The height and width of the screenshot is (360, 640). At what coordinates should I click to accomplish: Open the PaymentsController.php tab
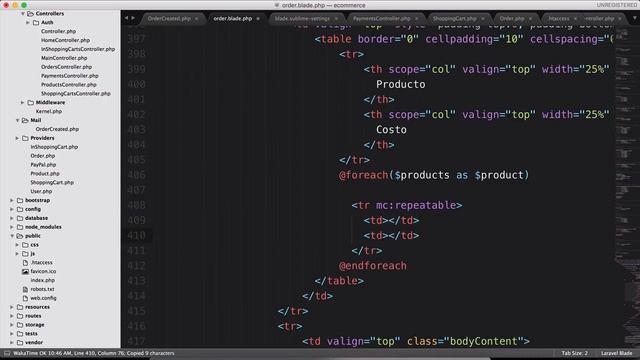(x=382, y=19)
